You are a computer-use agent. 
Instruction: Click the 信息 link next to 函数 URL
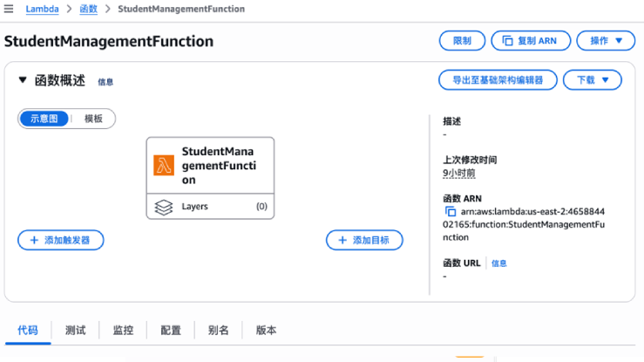coord(499,263)
